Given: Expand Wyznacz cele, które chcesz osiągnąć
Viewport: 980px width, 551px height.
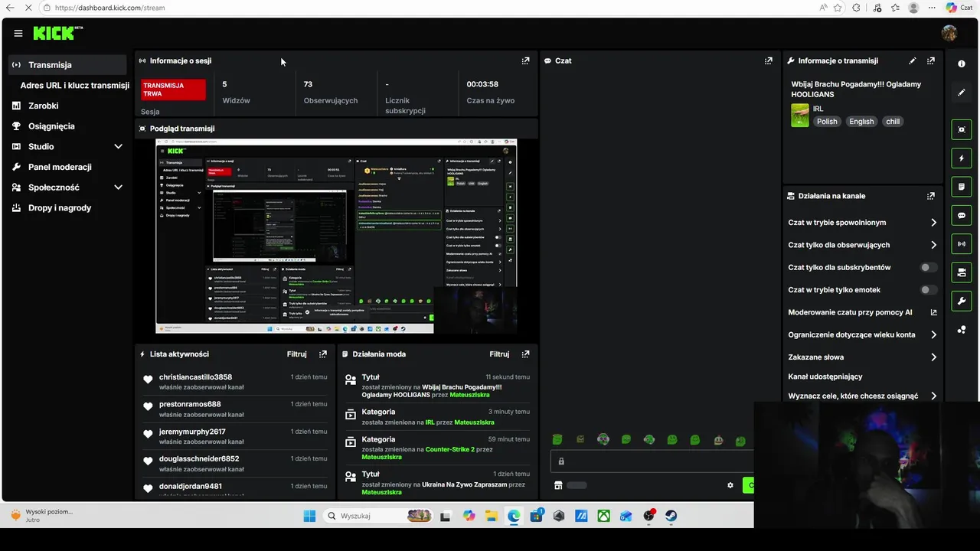Looking at the screenshot, I should 933,396.
